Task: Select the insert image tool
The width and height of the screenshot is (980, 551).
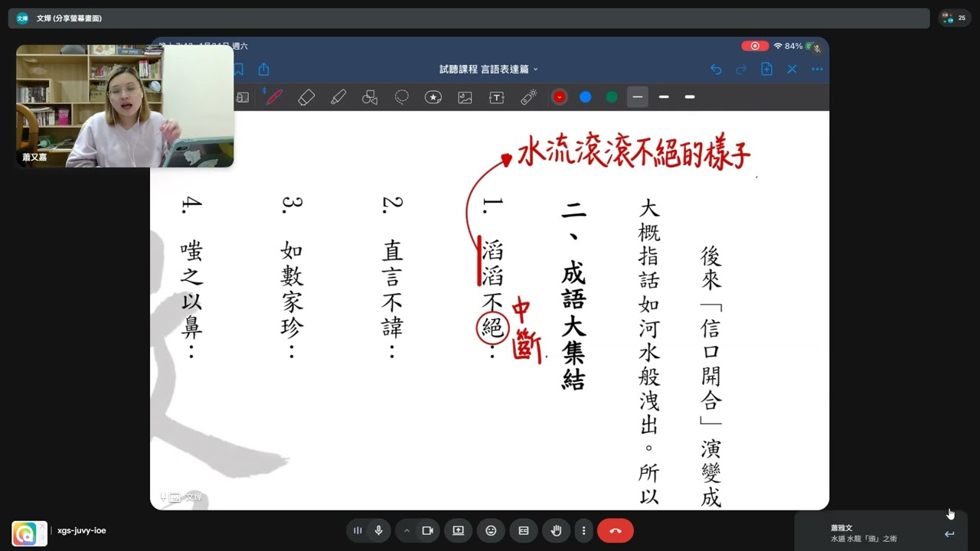Action: (465, 97)
